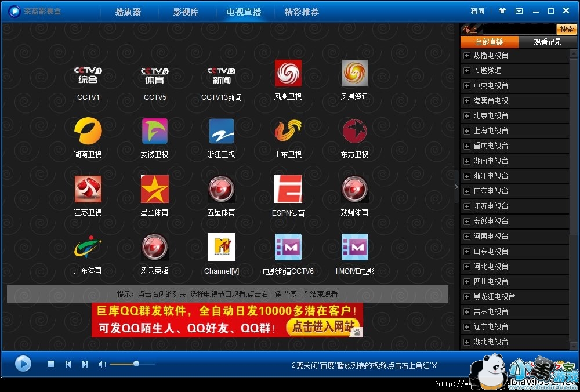This screenshot has width=580, height=392.
Task: Select 黑龙江电视台 in the list
Action: tap(494, 296)
